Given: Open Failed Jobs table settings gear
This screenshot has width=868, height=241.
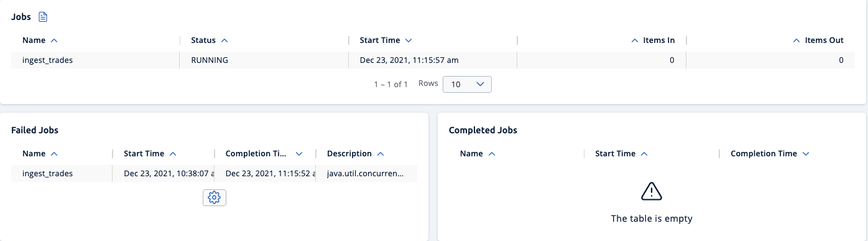Looking at the screenshot, I should [x=215, y=197].
